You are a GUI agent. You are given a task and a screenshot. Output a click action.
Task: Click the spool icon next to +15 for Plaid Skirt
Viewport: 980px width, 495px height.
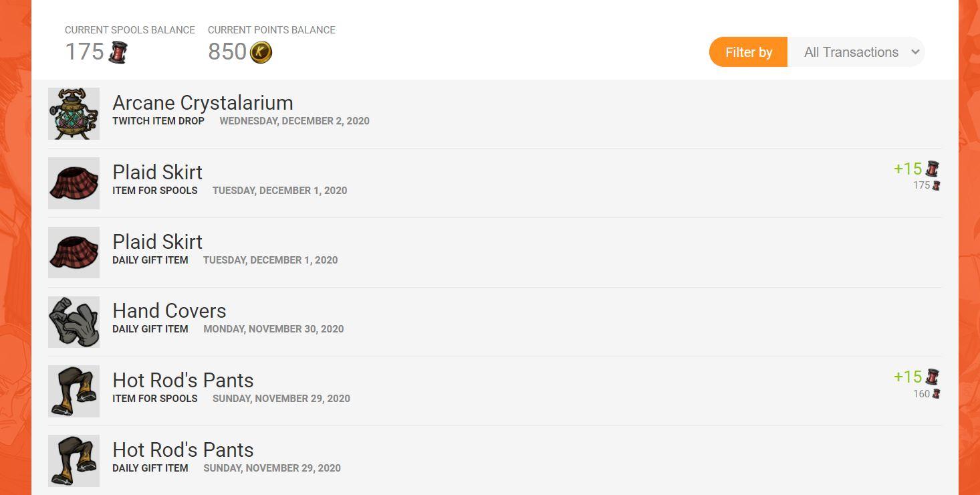tap(933, 169)
